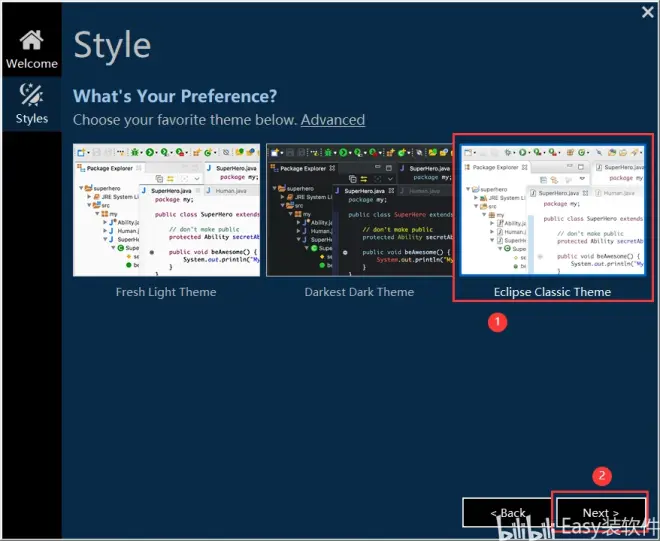Select the Darkest Dark Theme preview
This screenshot has height=541, width=660.
[359, 210]
